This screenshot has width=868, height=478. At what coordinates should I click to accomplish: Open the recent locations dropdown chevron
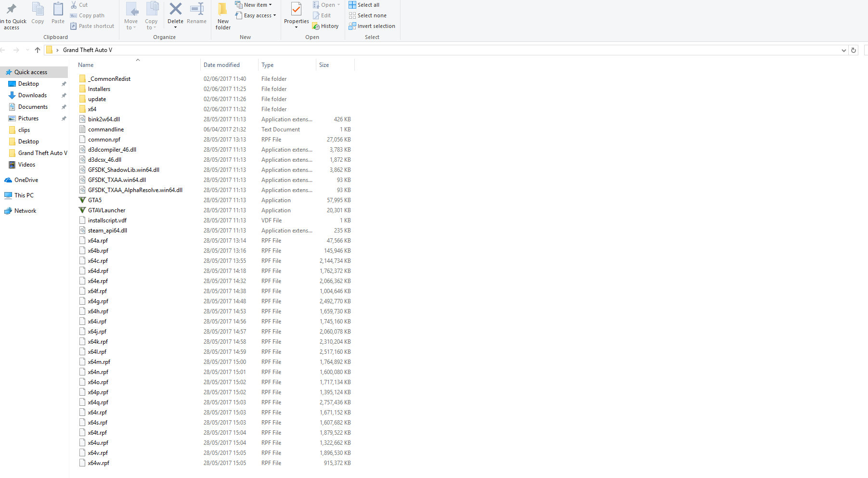click(x=27, y=50)
